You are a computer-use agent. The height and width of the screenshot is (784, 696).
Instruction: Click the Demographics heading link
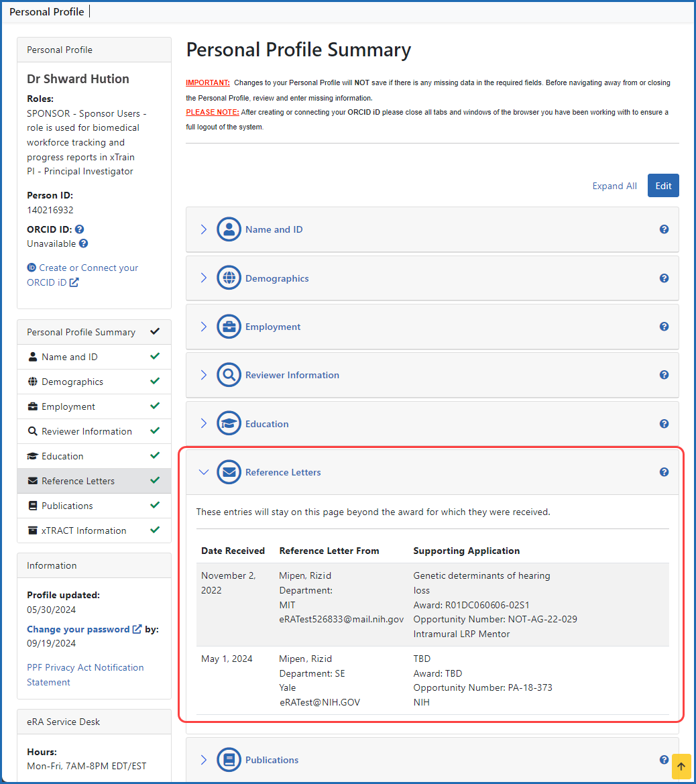[277, 278]
